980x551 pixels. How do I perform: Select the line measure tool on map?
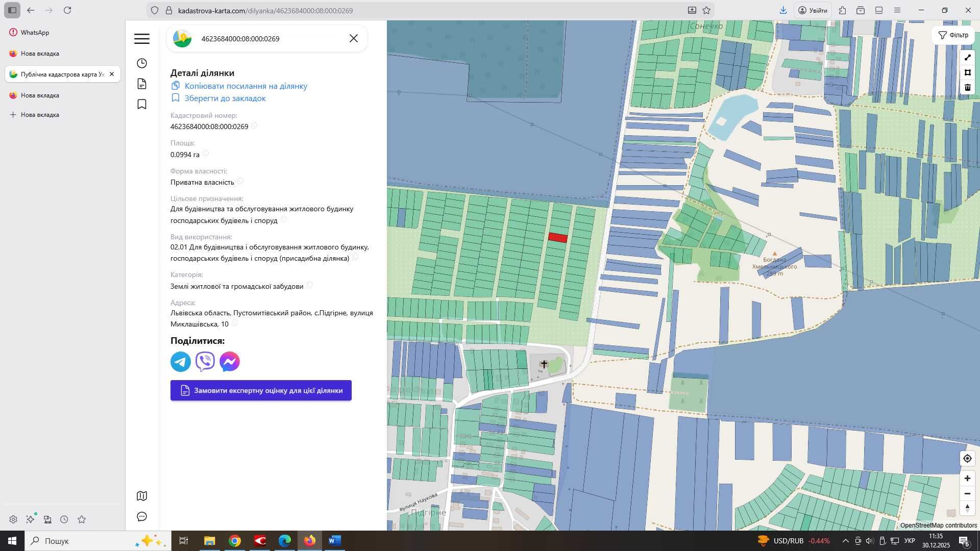coord(967,58)
